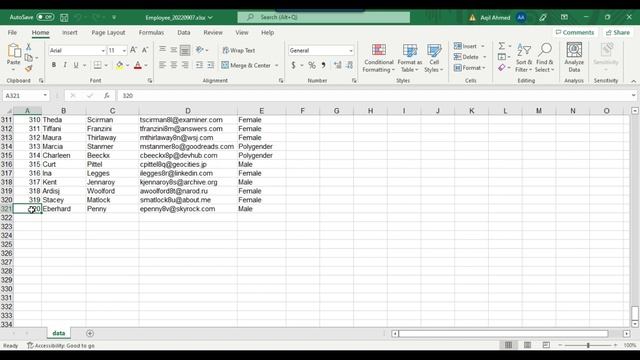Select cell with epenny8v@skyrock.com
640x360 pixels.
188,209
